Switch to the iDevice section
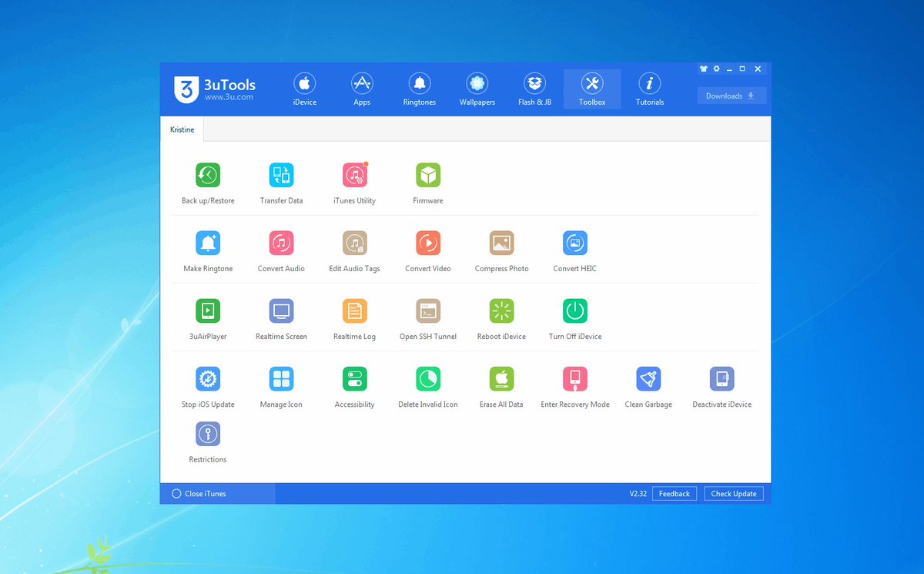924x574 pixels. pos(305,89)
